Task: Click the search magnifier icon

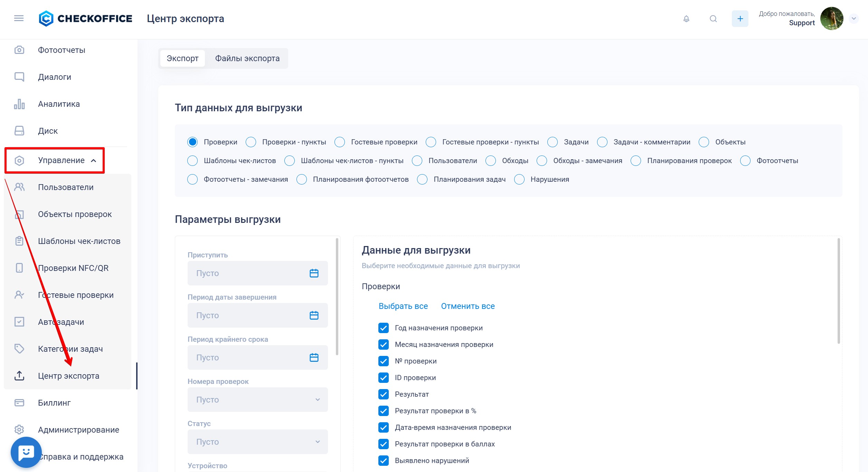Action: point(713,19)
